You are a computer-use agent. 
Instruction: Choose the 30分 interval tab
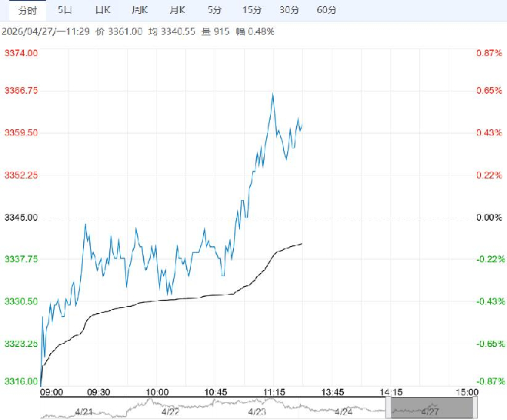point(289,10)
